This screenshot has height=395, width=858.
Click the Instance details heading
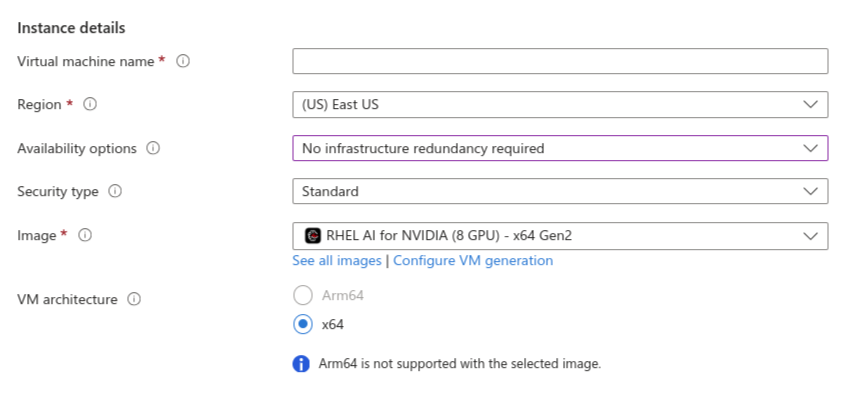click(71, 28)
